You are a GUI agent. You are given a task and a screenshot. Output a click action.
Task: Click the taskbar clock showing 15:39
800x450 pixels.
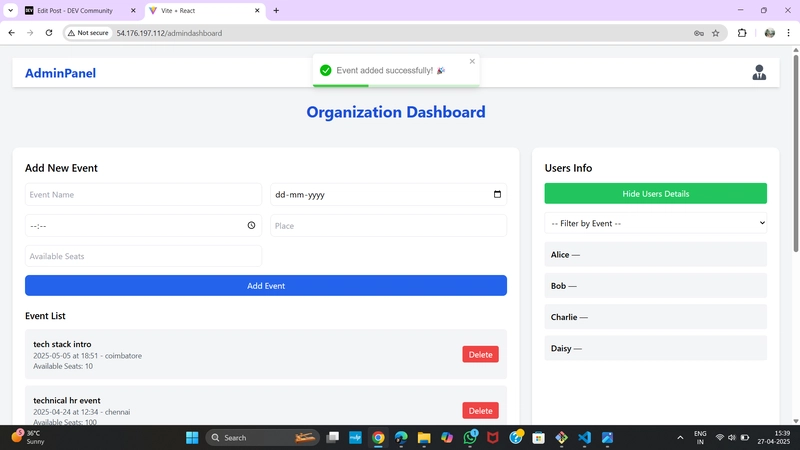point(773,437)
